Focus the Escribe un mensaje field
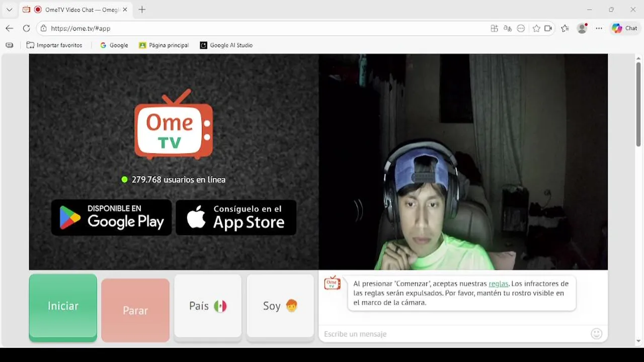Image resolution: width=644 pixels, height=362 pixels. pos(455,334)
